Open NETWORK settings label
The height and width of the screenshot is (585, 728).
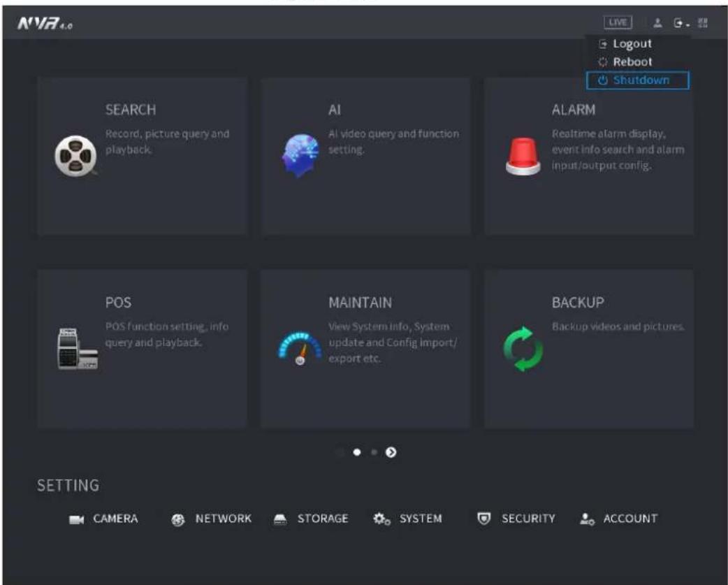[x=224, y=519]
